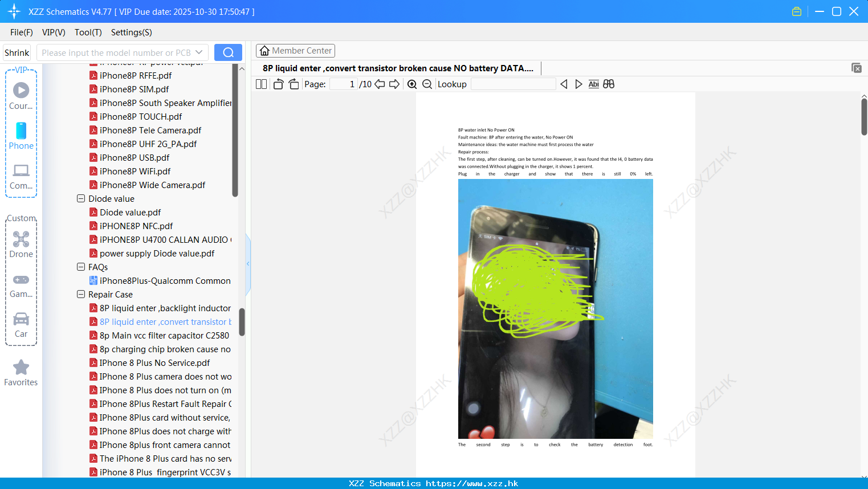Image resolution: width=868 pixels, height=489 pixels.
Task: Find next lookup match
Action: tap(578, 84)
